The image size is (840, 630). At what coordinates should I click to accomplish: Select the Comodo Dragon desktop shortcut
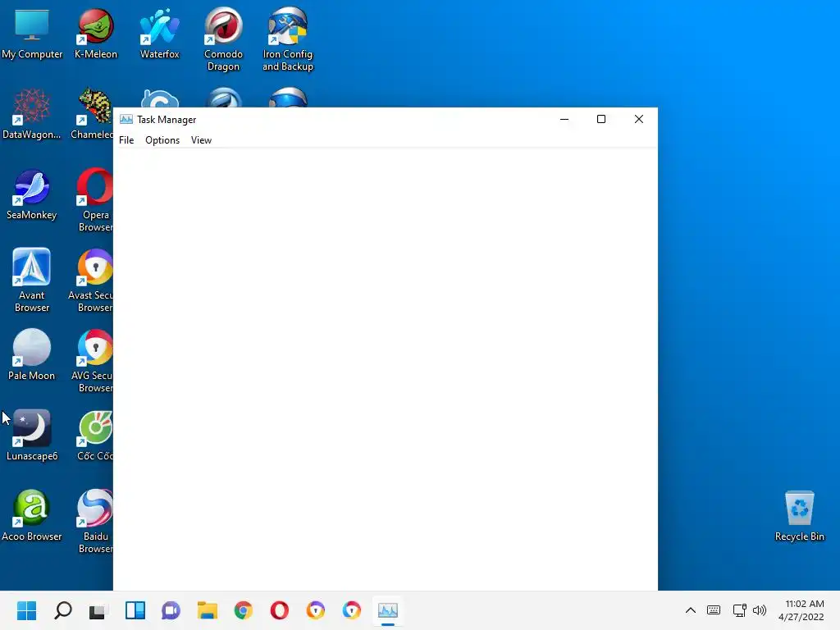(223, 39)
